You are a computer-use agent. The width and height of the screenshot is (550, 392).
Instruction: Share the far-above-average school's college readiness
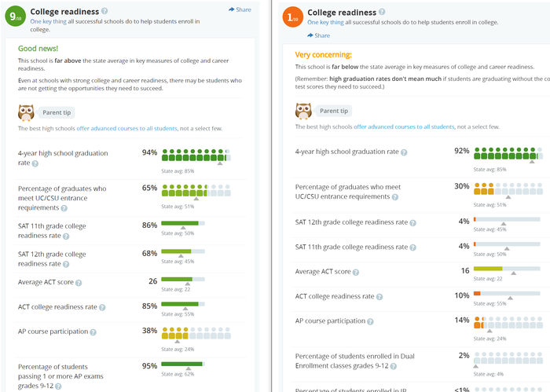pyautogui.click(x=240, y=9)
